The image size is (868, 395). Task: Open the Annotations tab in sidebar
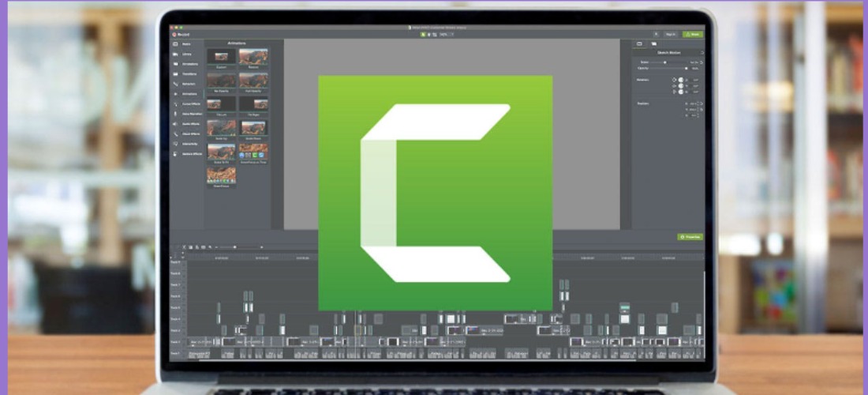point(184,64)
